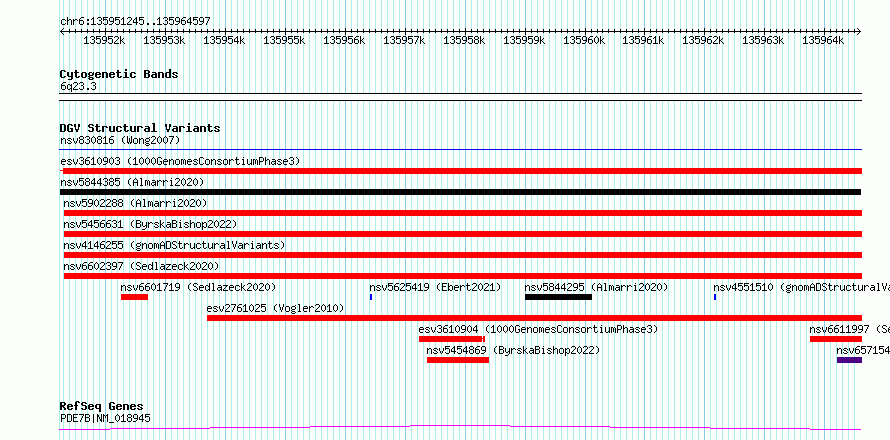The width and height of the screenshot is (890, 440).
Task: Click ruler position 135954k
Action: click(x=224, y=40)
